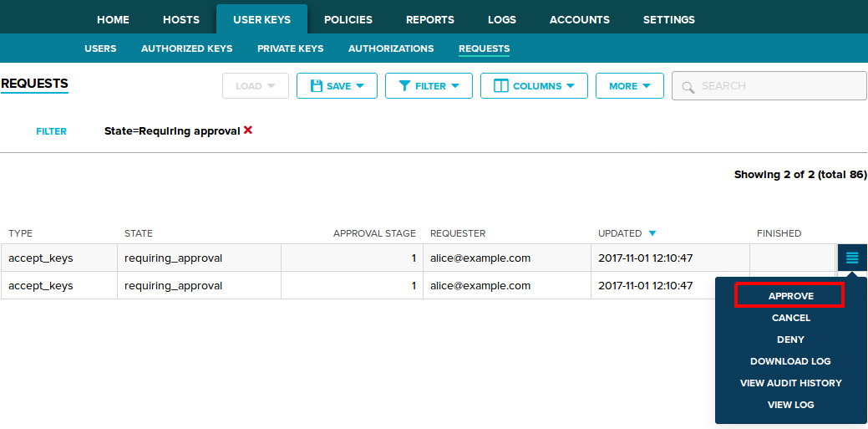Switch to the Hosts tab
Image resolution: width=868 pixels, height=429 pixels.
(x=181, y=19)
